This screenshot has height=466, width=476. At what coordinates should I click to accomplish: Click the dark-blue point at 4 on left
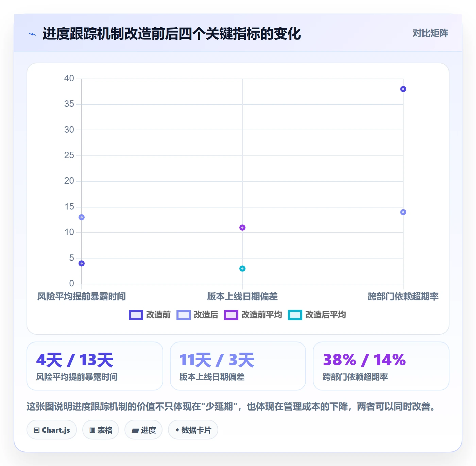click(82, 263)
